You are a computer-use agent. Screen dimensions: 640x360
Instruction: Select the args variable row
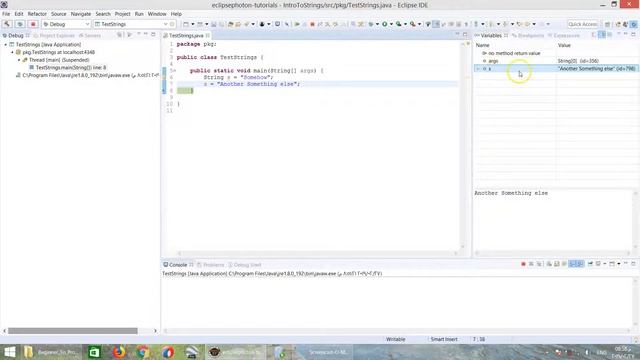pyautogui.click(x=555, y=61)
